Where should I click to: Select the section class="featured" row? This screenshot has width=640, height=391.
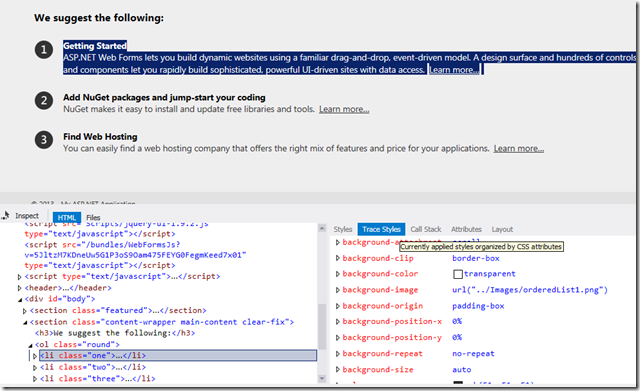(x=118, y=311)
